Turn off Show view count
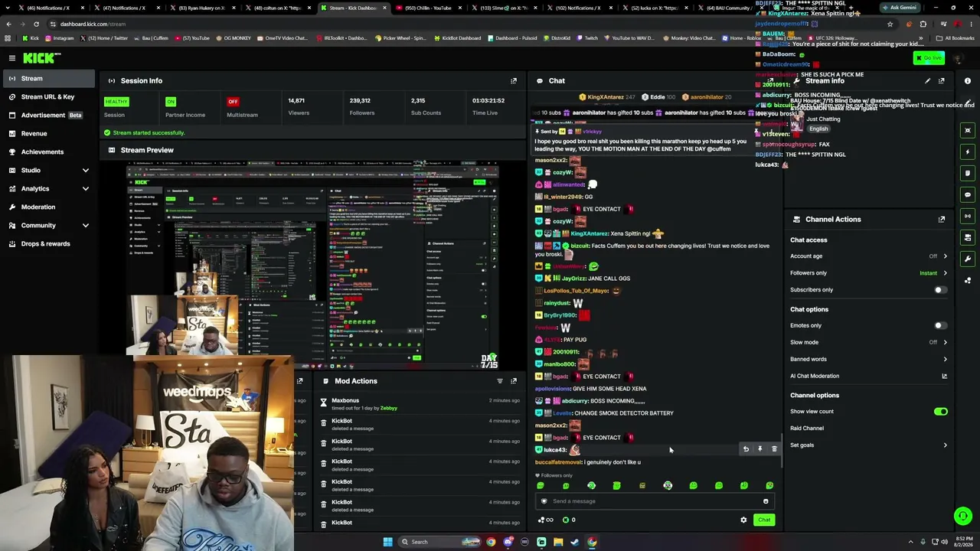 [940, 412]
